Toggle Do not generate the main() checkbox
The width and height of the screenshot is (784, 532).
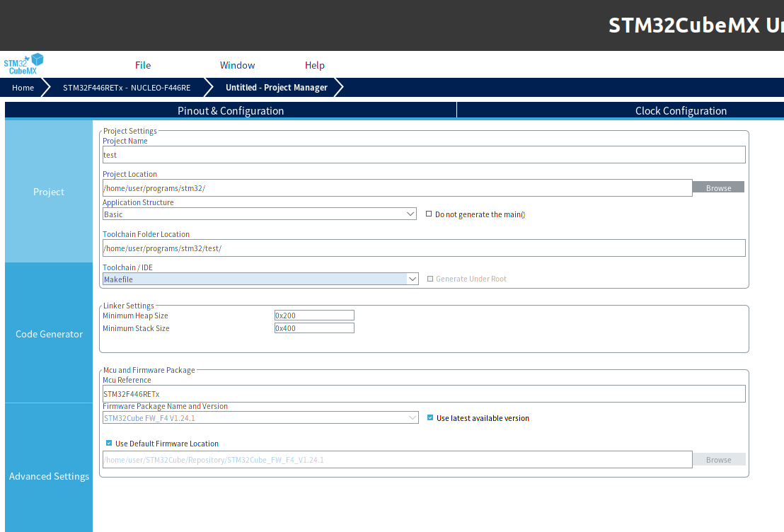pos(429,214)
